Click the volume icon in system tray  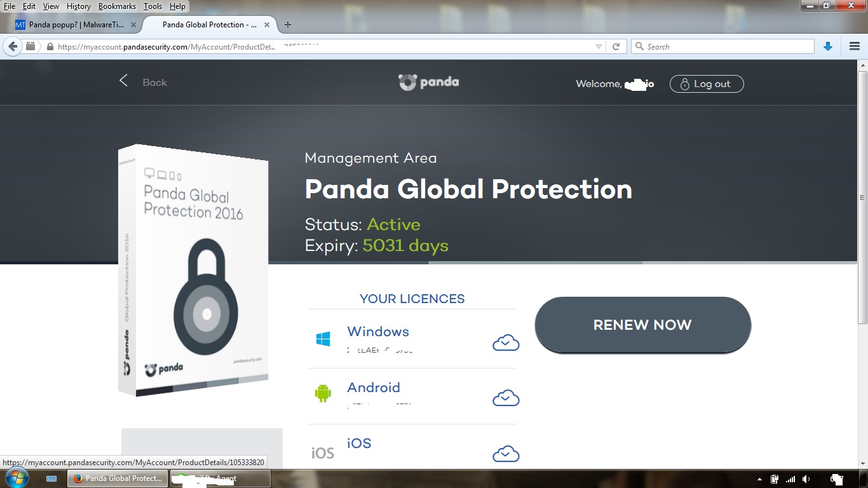click(806, 478)
